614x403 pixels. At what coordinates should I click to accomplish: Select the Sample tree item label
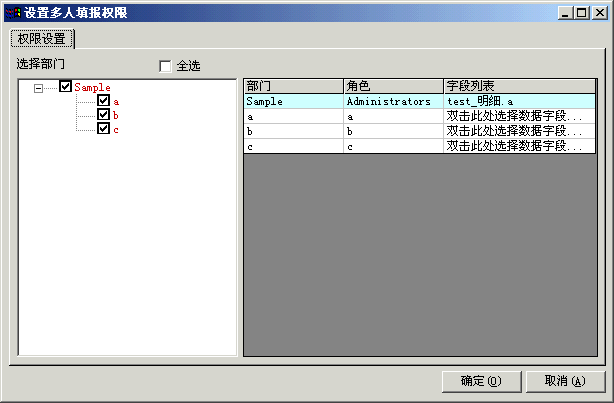pyautogui.click(x=92, y=87)
